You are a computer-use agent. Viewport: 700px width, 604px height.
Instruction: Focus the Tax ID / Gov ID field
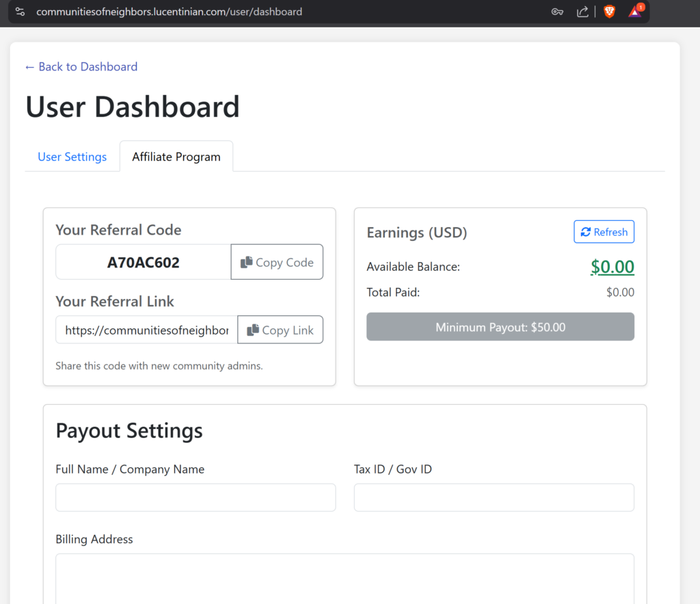coord(494,497)
